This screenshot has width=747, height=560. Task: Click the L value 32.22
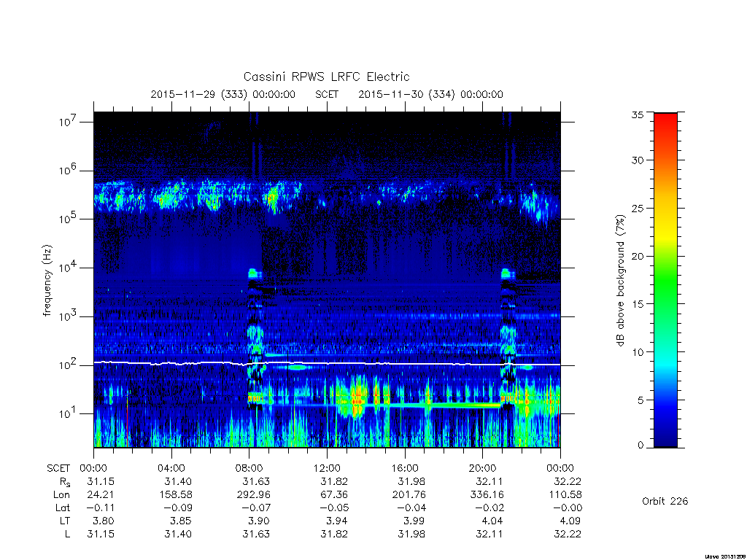pos(568,534)
